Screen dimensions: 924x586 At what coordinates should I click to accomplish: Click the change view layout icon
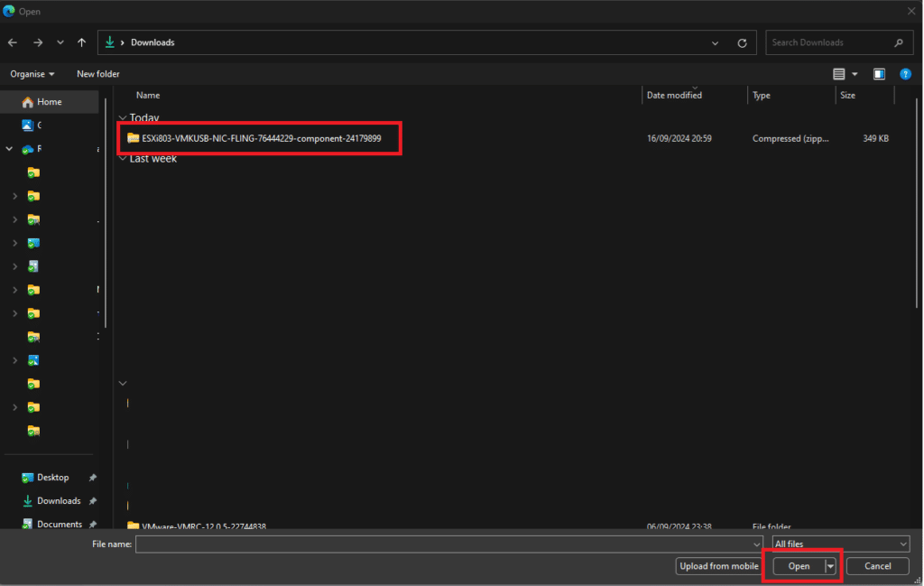point(838,74)
